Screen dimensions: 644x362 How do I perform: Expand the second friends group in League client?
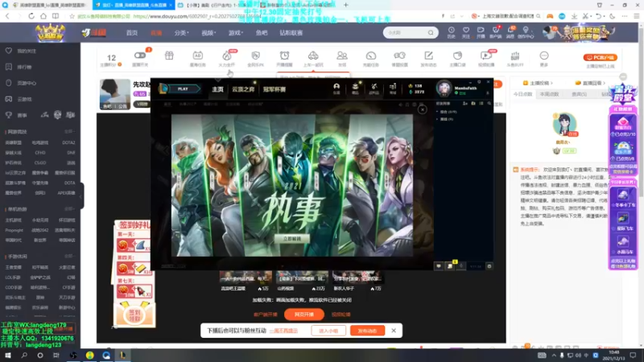445,119
